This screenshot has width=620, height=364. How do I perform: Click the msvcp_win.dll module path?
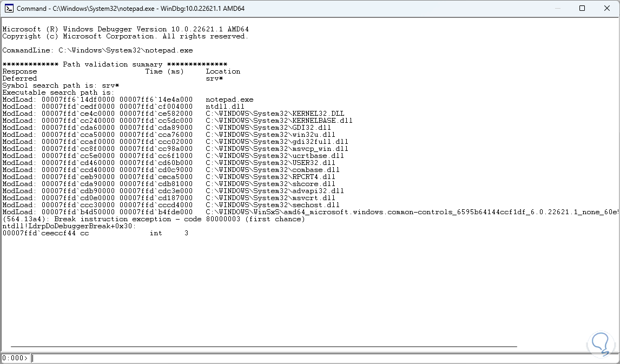pos(277,149)
